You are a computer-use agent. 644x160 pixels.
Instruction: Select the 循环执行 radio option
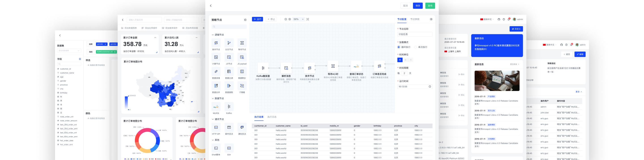click(399, 47)
